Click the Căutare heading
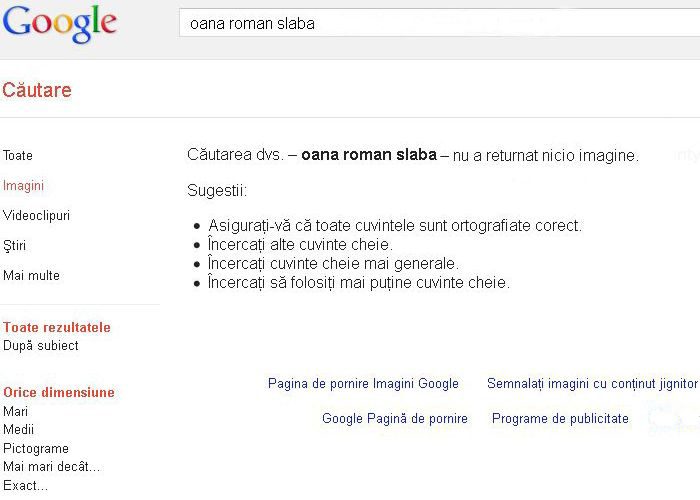 tap(37, 90)
